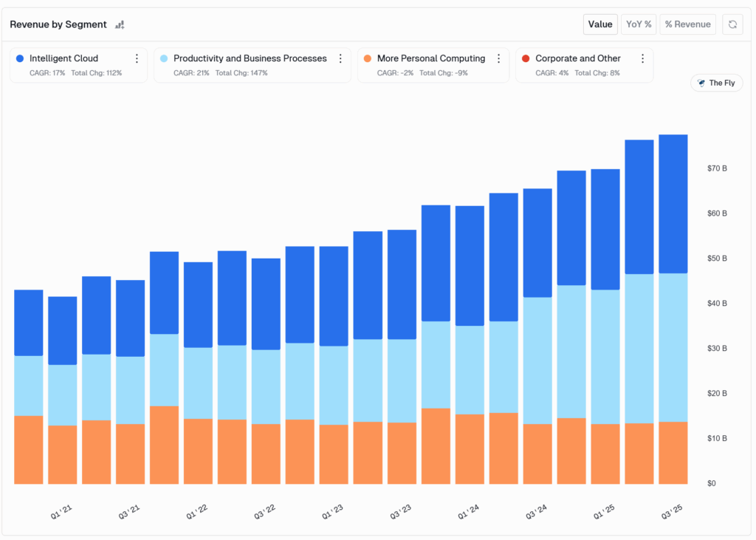Click the Q1 '21 bar's orange segment
This screenshot has width=756, height=540.
[x=62, y=454]
